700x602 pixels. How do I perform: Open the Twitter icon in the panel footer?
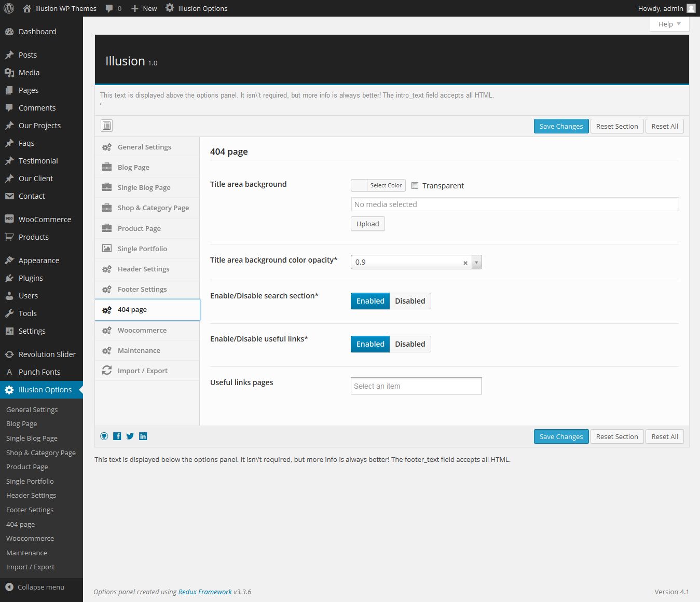pos(130,436)
